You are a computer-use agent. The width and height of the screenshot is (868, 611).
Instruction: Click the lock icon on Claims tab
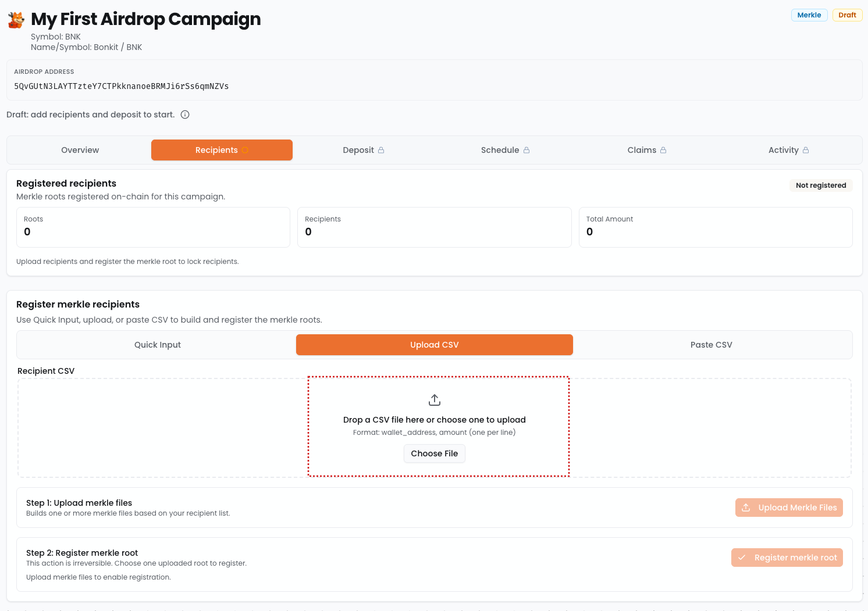pos(663,150)
